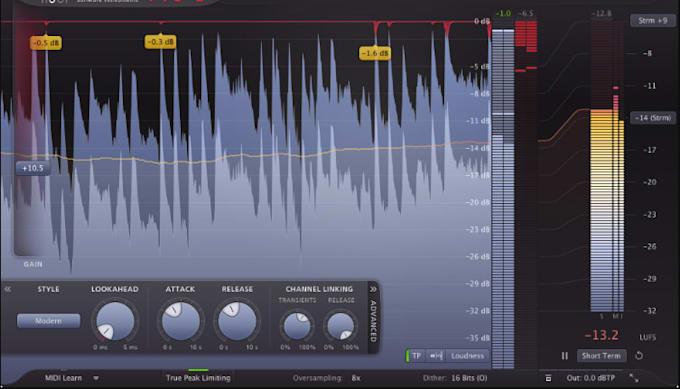
Task: Click the -14 (Strm) target marker
Action: click(x=653, y=118)
